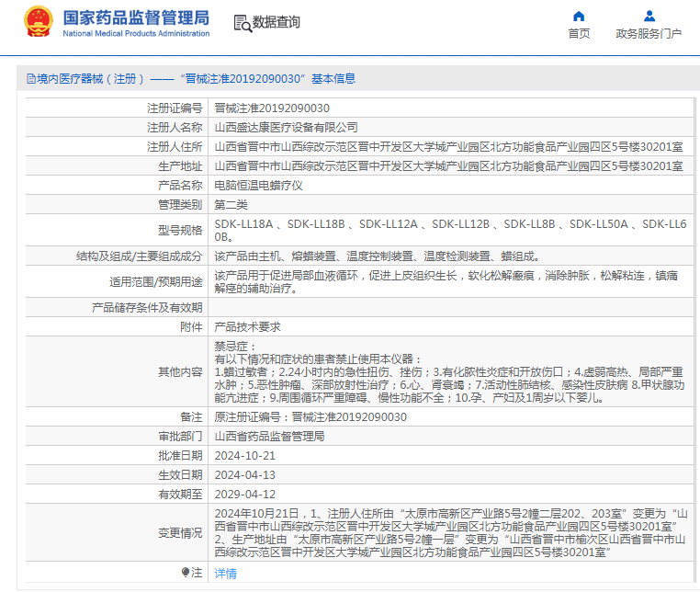700x592 pixels.
Task: Click the SDK-LL18A model specification text
Action: tap(450, 230)
